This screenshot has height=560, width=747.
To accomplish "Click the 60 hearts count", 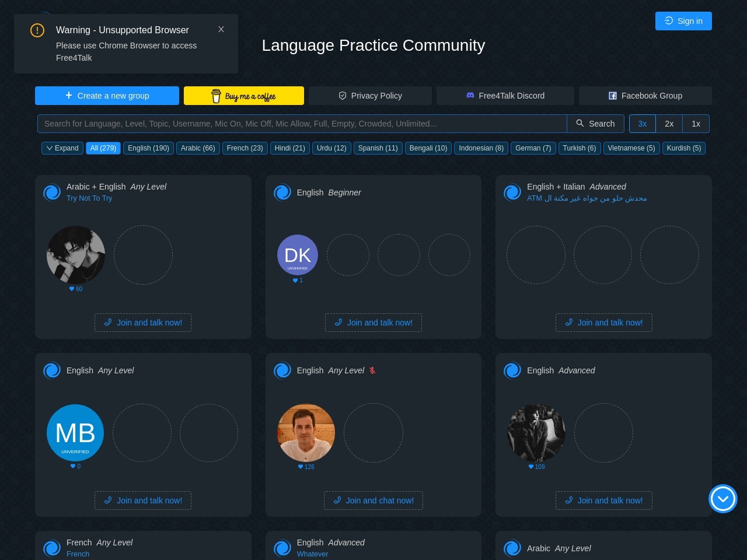I will 76,289.
